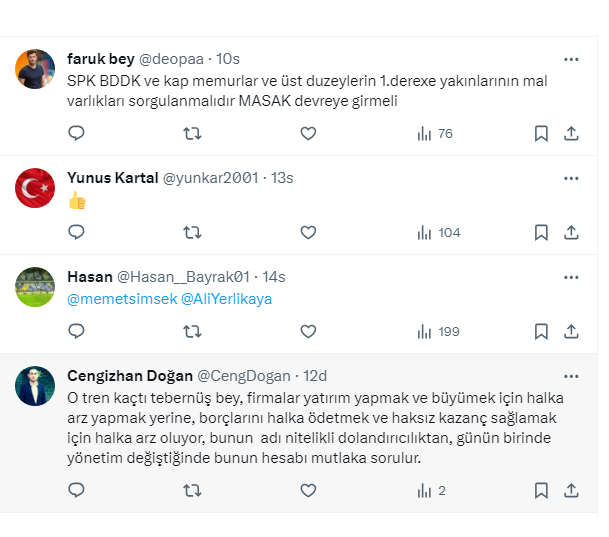The image size is (609, 537).
Task: Like Yunus Kartal's thumbs-up tweet
Action: pyautogui.click(x=308, y=232)
